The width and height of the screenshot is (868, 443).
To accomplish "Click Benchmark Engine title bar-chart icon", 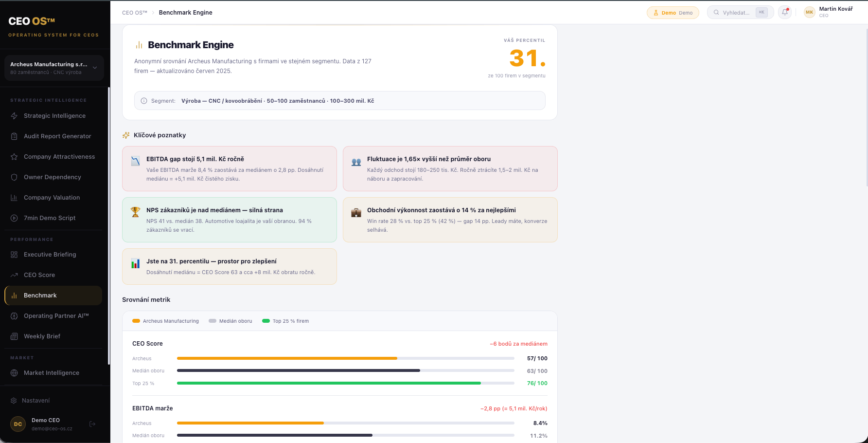I will click(x=139, y=45).
